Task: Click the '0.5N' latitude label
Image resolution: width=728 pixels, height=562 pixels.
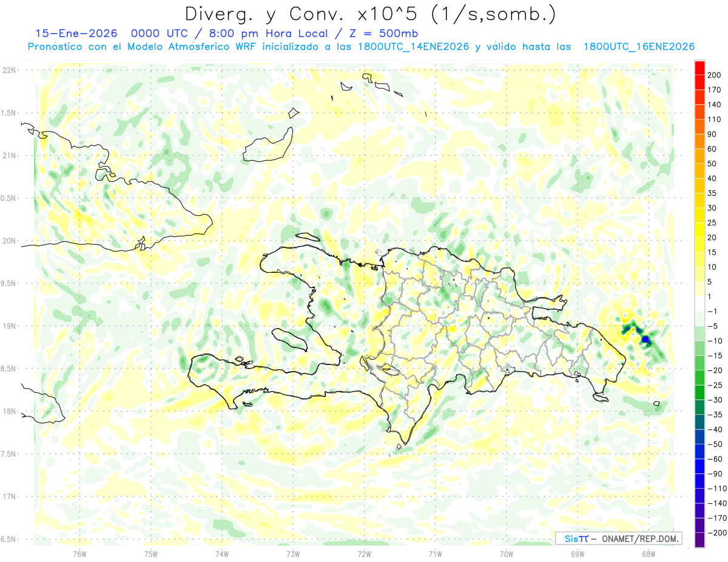Action: [9, 198]
